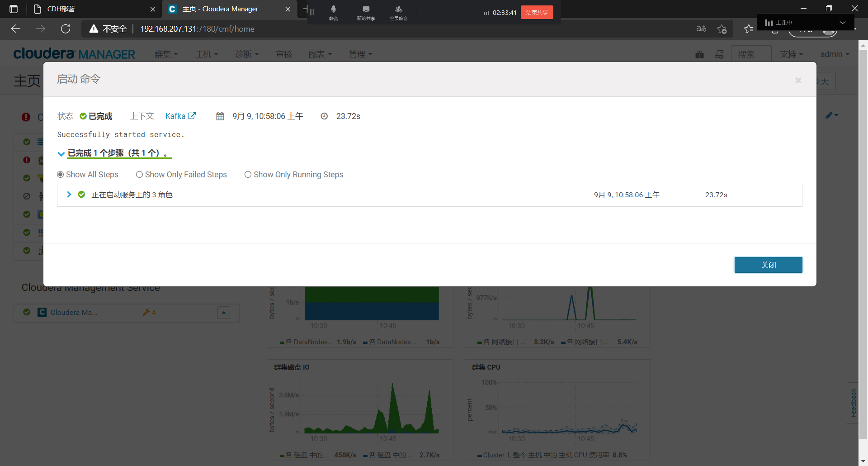Select Show All Steps radio button

60,175
